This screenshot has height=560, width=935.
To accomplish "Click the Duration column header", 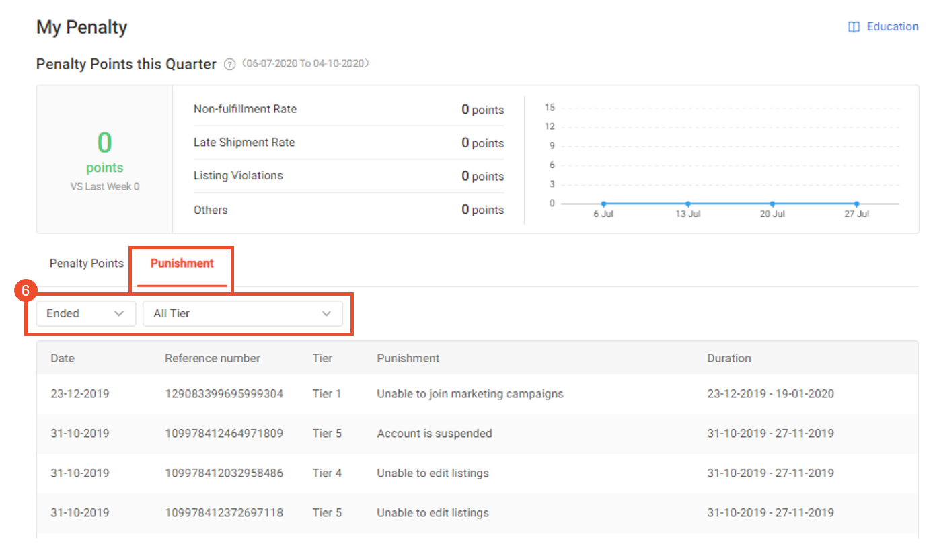I will 728,358.
